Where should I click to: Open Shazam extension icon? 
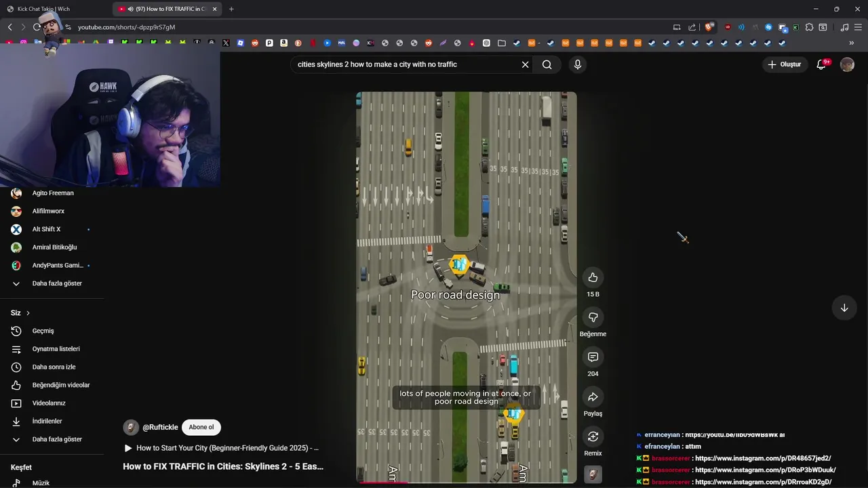click(x=768, y=27)
